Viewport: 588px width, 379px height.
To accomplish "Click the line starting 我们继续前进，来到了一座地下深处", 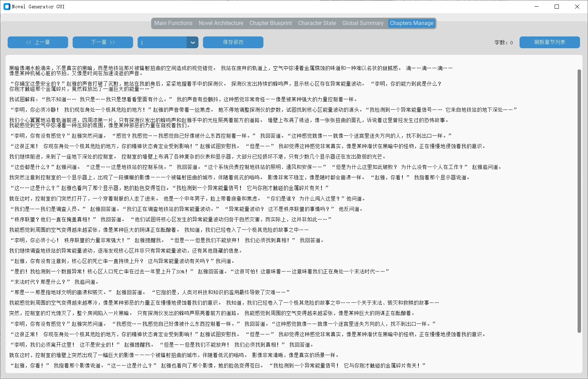I will pyautogui.click(x=197, y=157).
